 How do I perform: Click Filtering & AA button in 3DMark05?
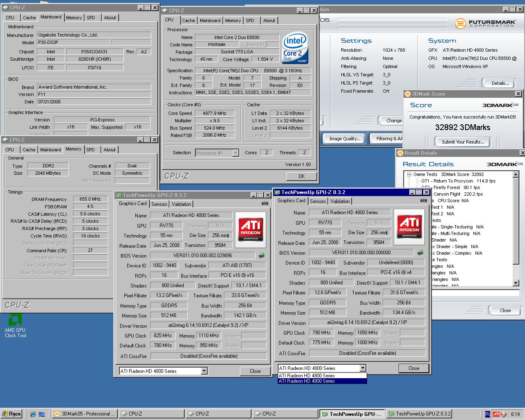387,139
